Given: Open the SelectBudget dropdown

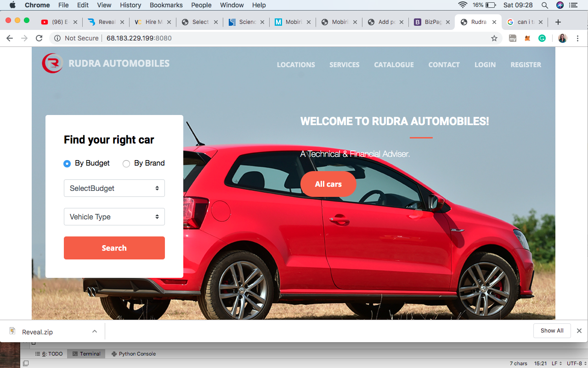Looking at the screenshot, I should (x=114, y=188).
